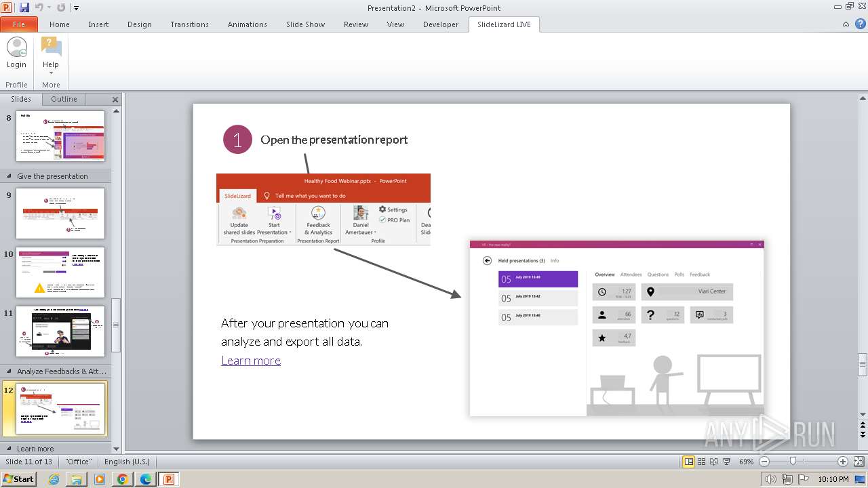Viewport: 868px width, 488px height.
Task: Click the PowerPoint taskbar button
Action: tap(169, 479)
